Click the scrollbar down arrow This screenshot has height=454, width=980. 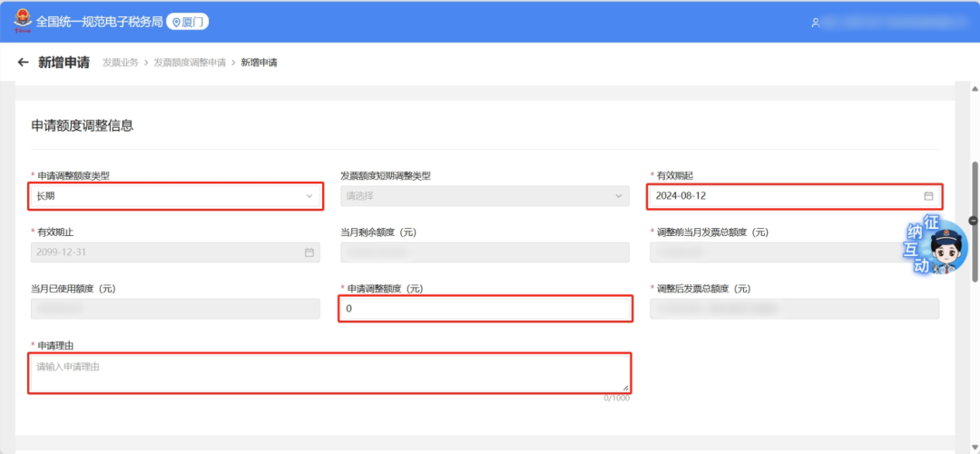point(975,447)
